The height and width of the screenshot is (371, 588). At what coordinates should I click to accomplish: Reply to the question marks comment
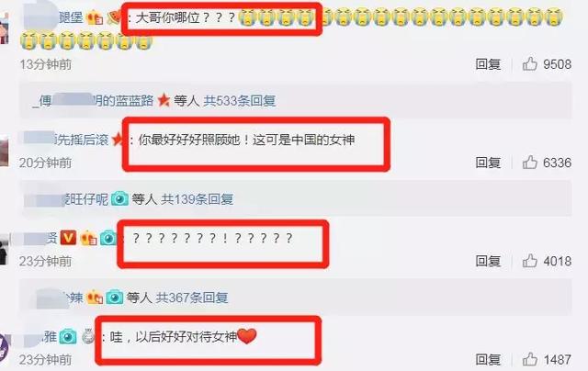[x=488, y=261]
